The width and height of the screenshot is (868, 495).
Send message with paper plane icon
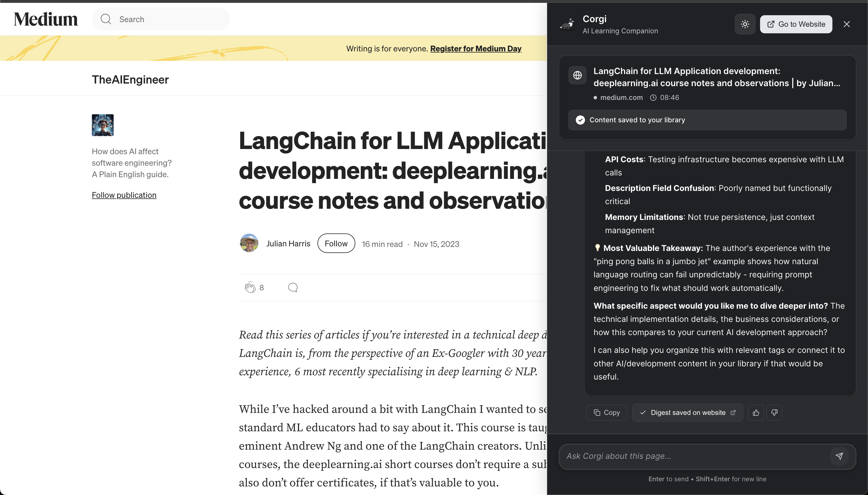click(839, 456)
